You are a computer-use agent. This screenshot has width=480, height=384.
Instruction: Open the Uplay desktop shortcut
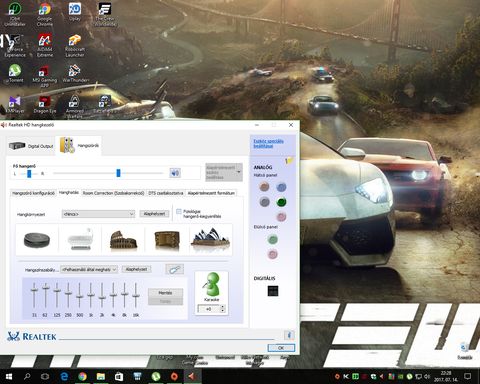click(75, 12)
